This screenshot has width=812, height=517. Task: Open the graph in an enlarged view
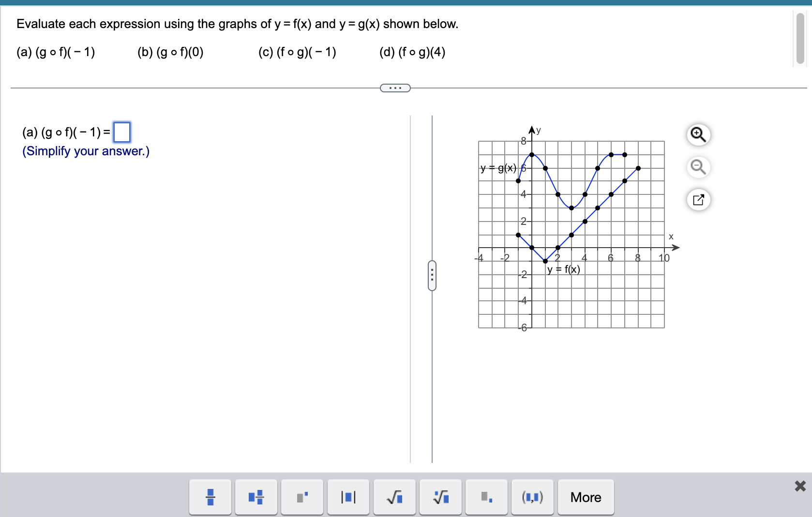coord(698,200)
